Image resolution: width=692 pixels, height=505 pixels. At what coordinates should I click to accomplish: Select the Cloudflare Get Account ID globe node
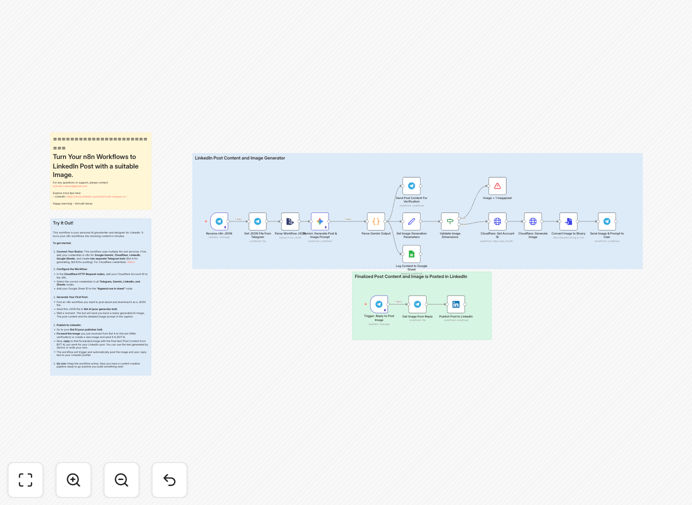pos(497,221)
